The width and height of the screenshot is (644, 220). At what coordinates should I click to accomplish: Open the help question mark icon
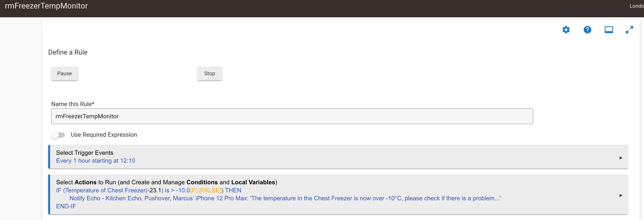point(587,30)
